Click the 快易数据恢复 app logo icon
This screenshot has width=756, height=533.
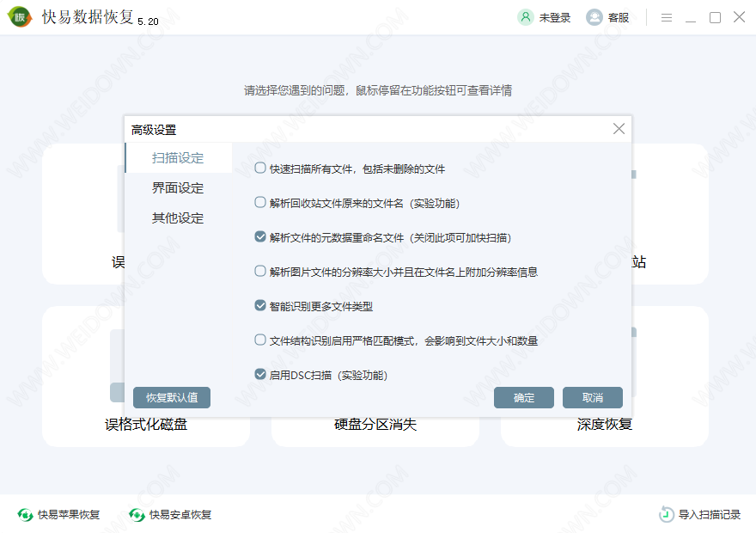[x=20, y=17]
